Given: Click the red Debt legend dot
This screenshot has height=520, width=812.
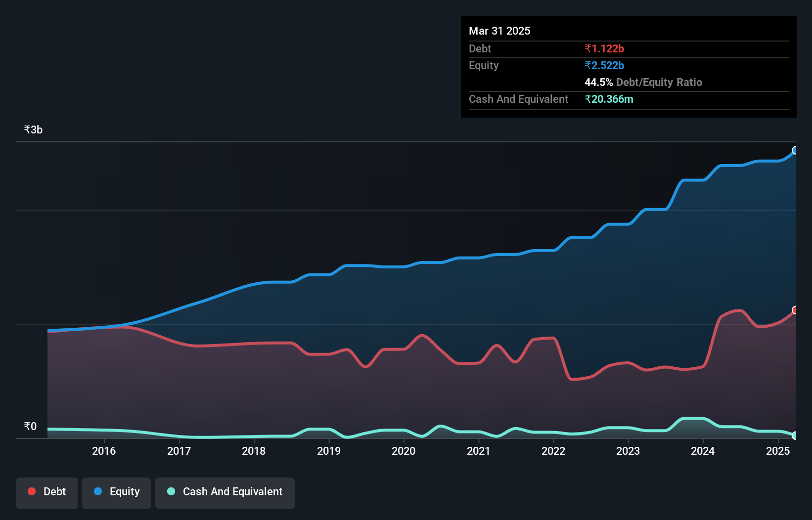Looking at the screenshot, I should click(32, 491).
